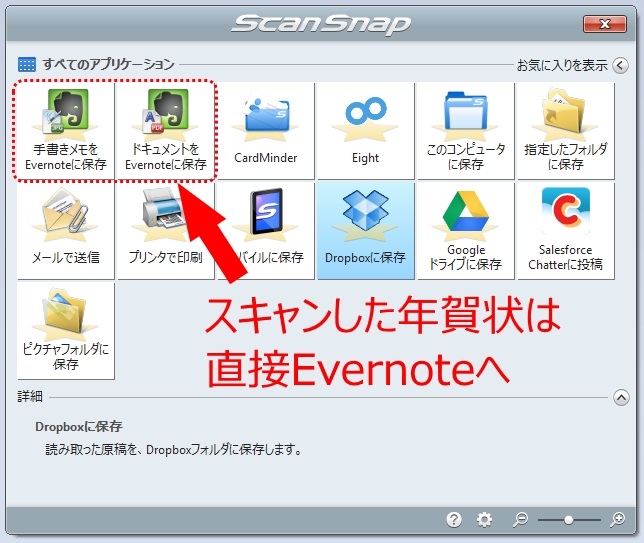Select the mobile save (モバイルに保存) tablet tile

[266, 231]
